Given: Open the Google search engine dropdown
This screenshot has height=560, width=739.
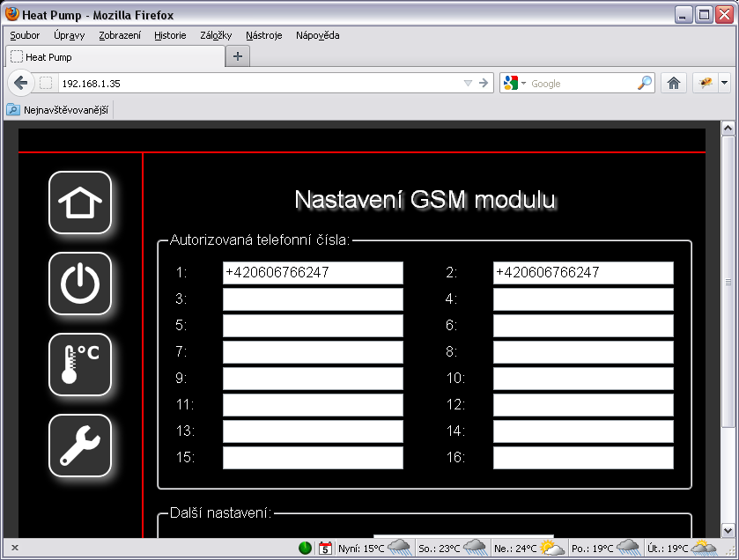Looking at the screenshot, I should pyautogui.click(x=514, y=84).
